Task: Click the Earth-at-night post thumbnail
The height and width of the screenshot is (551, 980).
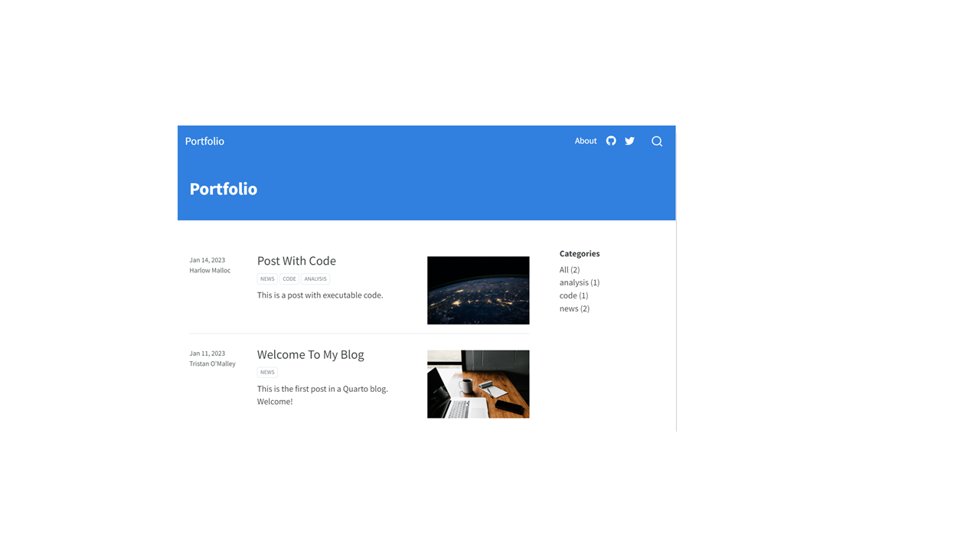Action: click(x=478, y=290)
